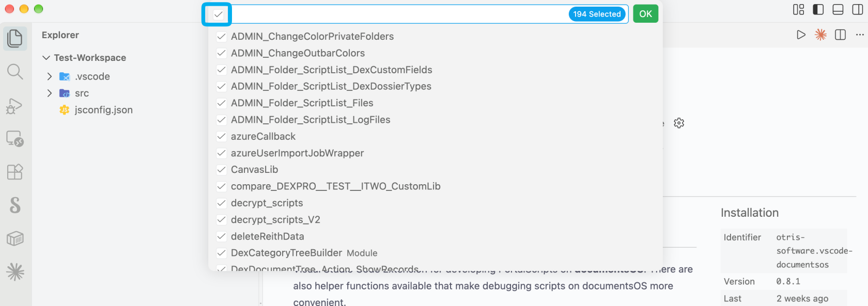
Task: Collapse the Test-Workspace root
Action: [x=46, y=58]
